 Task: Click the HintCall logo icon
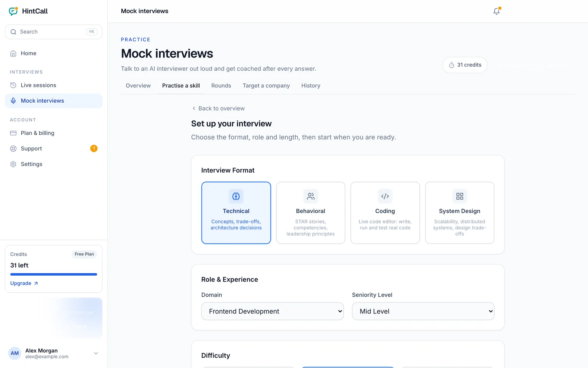(x=13, y=11)
